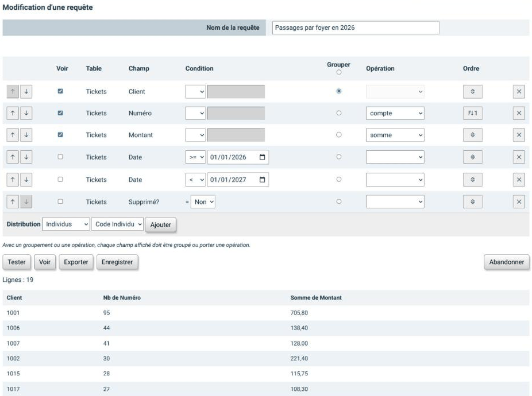
Task: Uncheck Voir for the Montant row
Action: click(60, 135)
